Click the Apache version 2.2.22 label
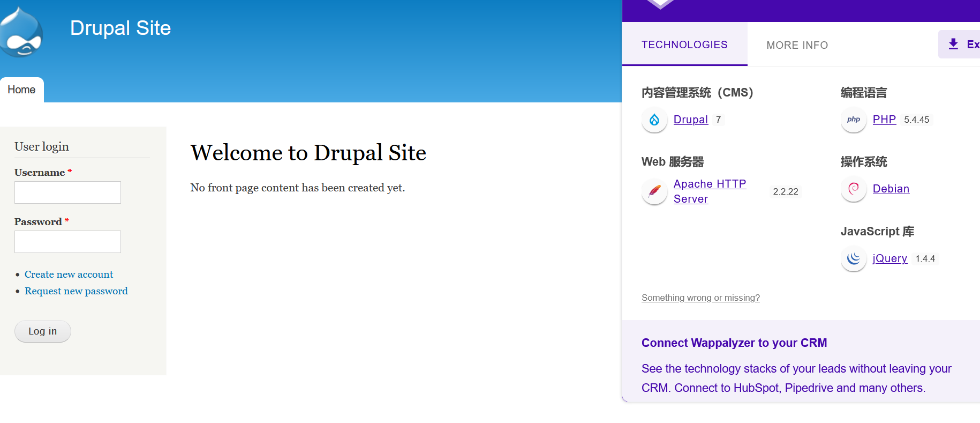Viewport: 980px width, 423px height. coord(786,191)
